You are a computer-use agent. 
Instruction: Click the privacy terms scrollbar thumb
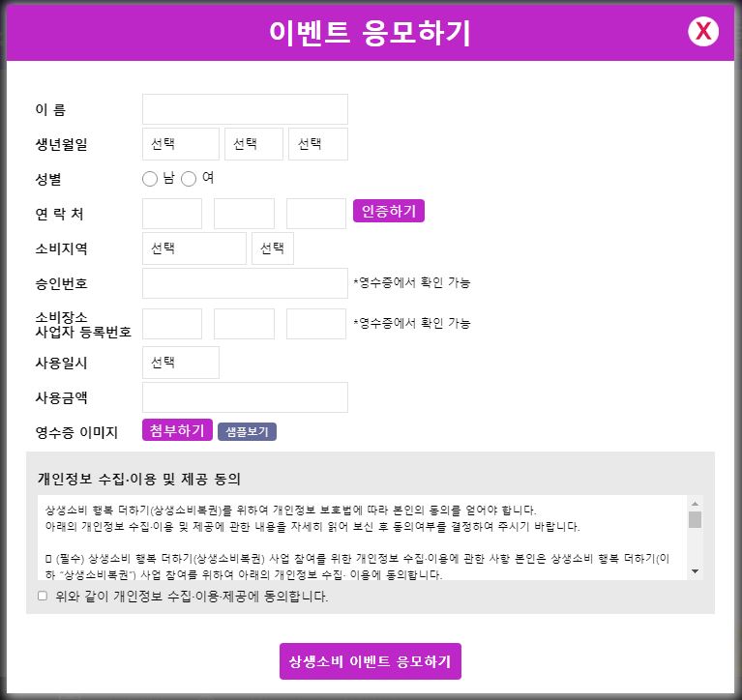coord(695,520)
